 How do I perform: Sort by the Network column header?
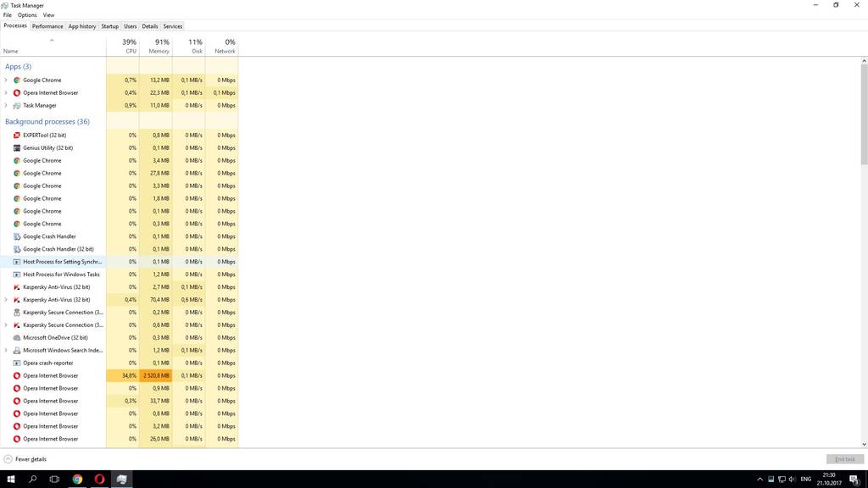tap(222, 46)
